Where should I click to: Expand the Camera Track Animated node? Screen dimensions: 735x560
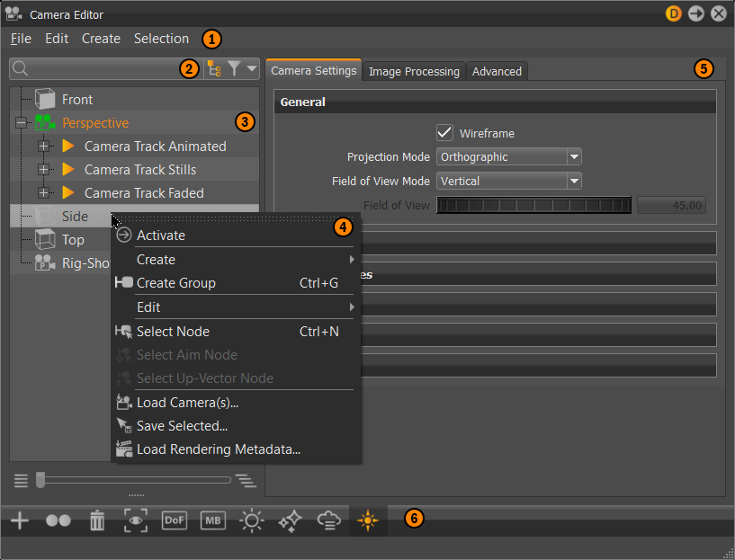(x=43, y=147)
